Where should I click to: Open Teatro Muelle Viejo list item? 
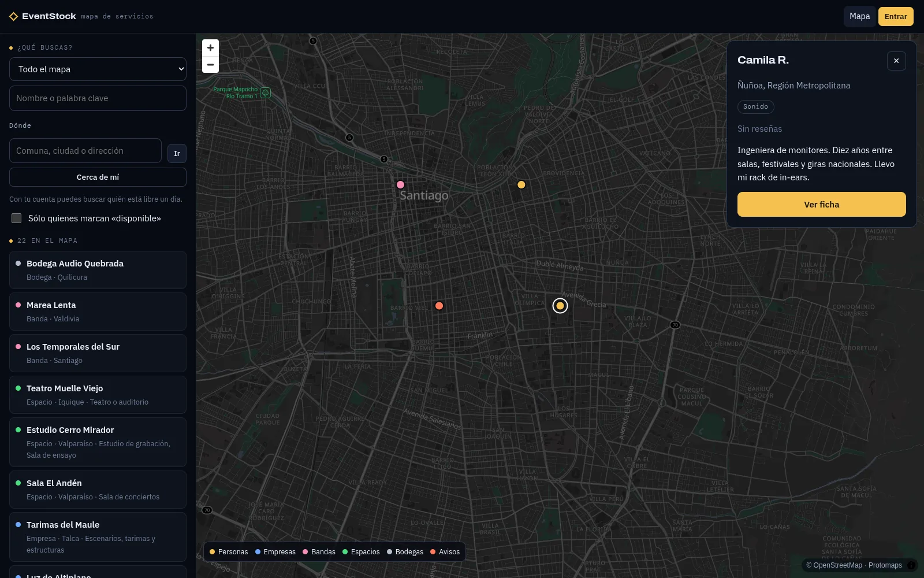(x=98, y=395)
